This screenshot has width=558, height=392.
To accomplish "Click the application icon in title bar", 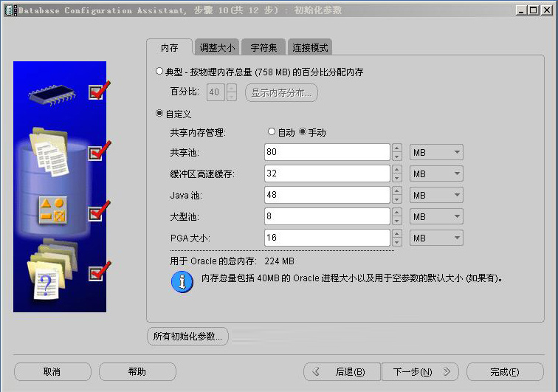I will (10, 10).
